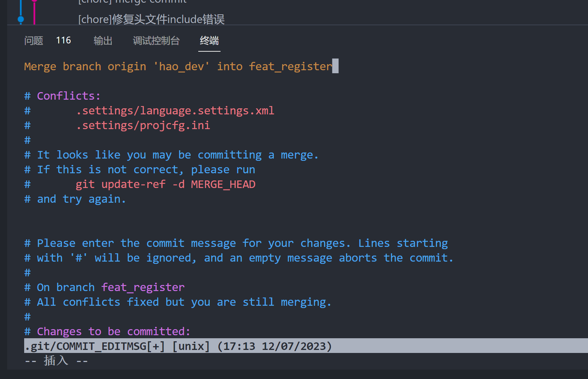The width and height of the screenshot is (588, 379).
Task: Click the blue branch line in the graph
Action: (x=21, y=8)
